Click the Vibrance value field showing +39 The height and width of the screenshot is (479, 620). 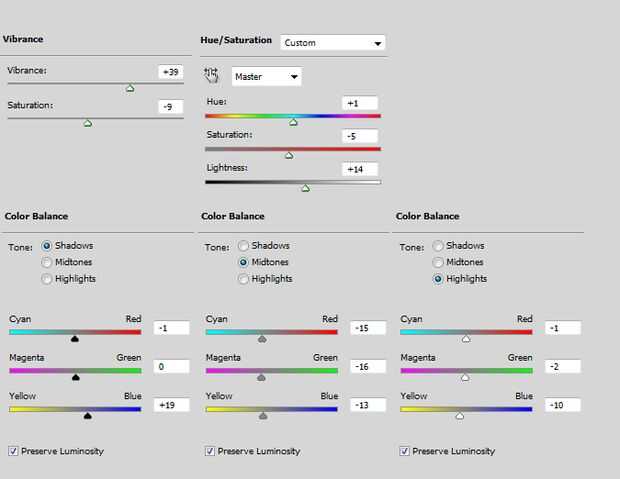pyautogui.click(x=170, y=72)
